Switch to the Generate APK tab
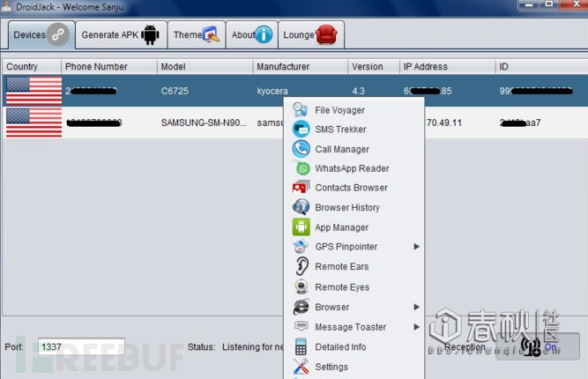 [x=121, y=35]
